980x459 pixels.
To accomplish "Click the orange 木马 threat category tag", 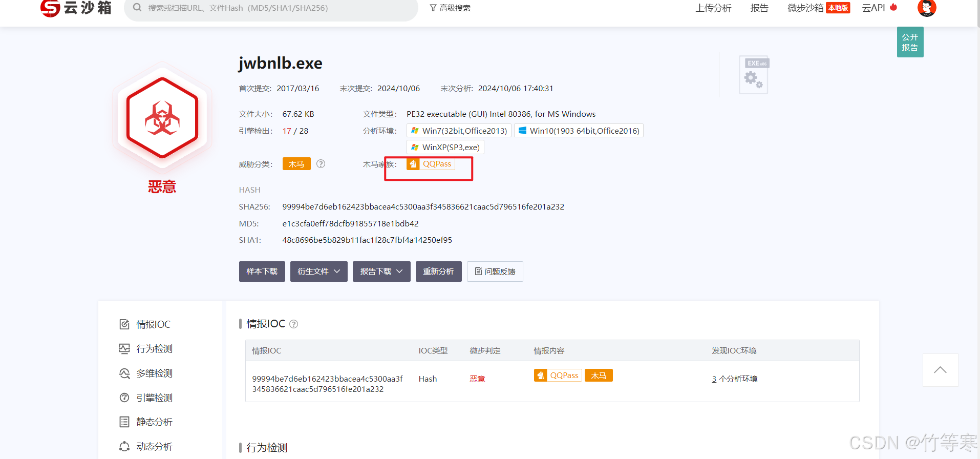I will click(x=296, y=164).
